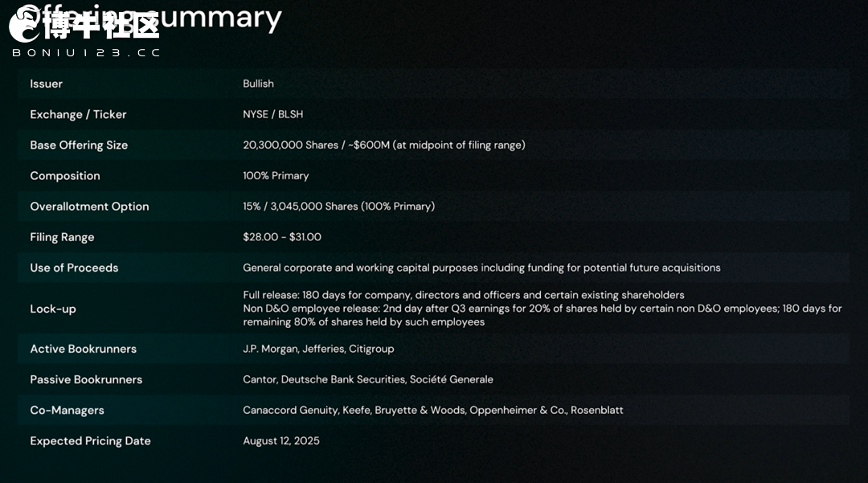Click the Co-Managers row label
Viewport: 868px width, 483px height.
(x=67, y=411)
